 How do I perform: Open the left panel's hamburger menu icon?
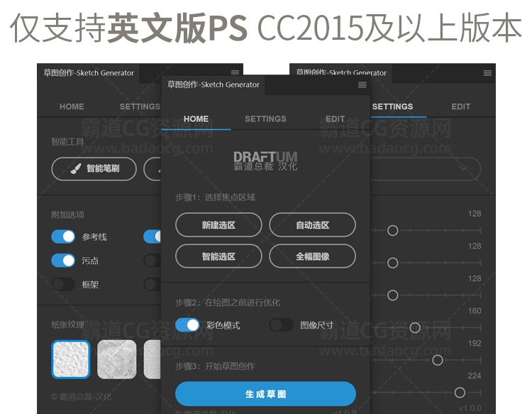235,72
